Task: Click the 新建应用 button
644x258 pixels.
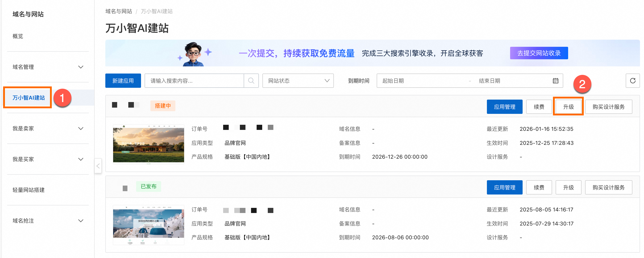Action: point(123,81)
